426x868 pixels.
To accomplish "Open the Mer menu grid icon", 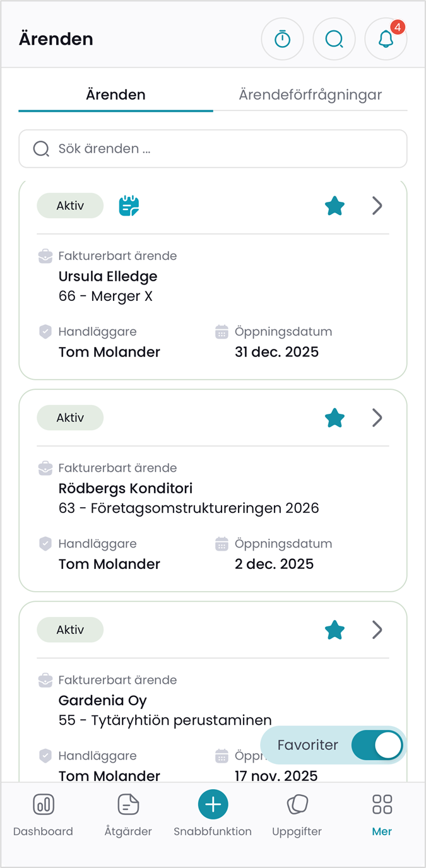I will 382,814.
